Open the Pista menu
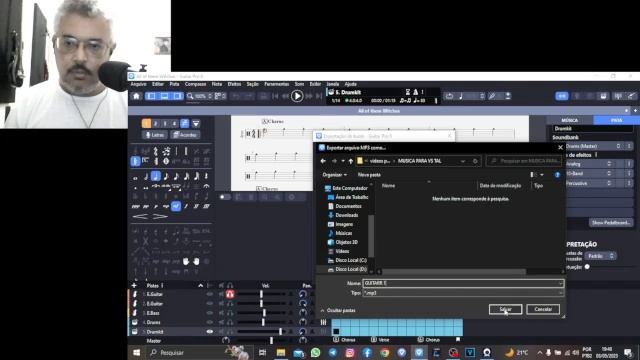 (174, 84)
